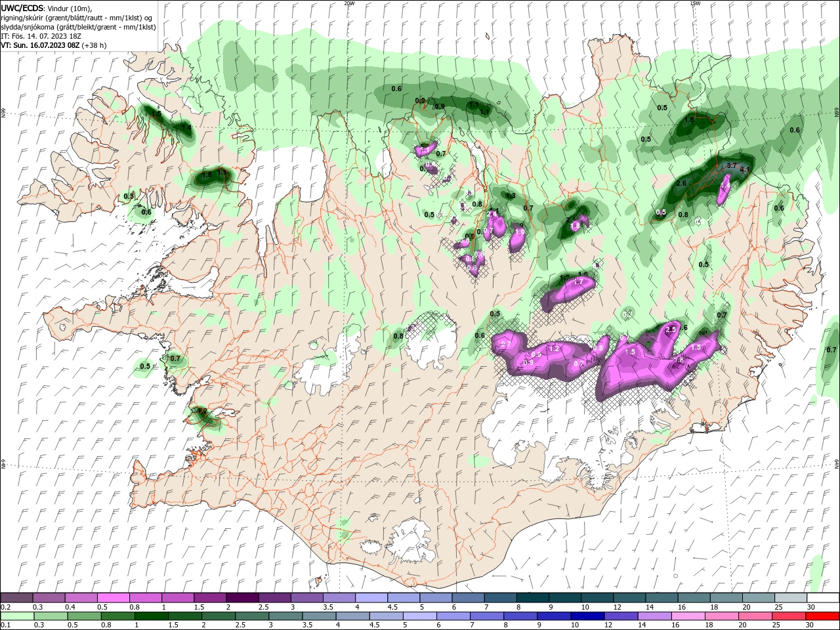The width and height of the screenshot is (840, 630).
Task: Pick rain-scale swatch between 25 and 30
Action: click(x=789, y=616)
